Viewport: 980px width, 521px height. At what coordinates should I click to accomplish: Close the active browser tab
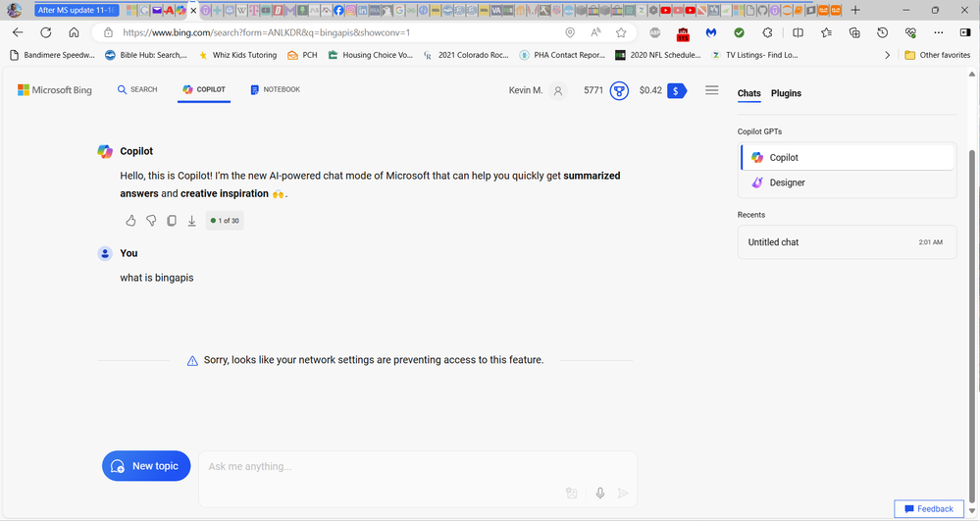[193, 10]
